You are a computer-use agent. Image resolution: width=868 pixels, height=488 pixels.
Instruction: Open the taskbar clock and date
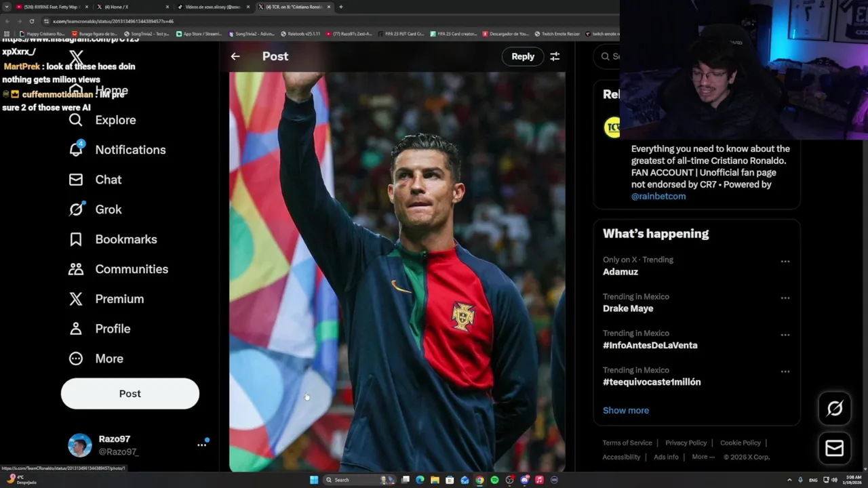pos(853,480)
